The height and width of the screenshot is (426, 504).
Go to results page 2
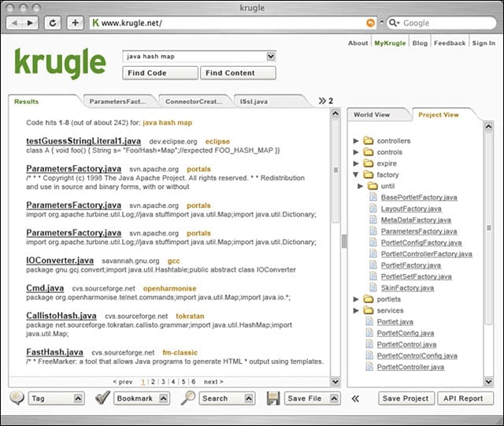153,382
